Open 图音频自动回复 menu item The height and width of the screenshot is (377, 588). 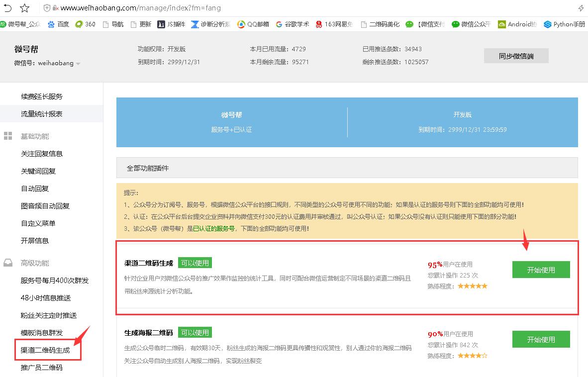pyautogui.click(x=45, y=206)
